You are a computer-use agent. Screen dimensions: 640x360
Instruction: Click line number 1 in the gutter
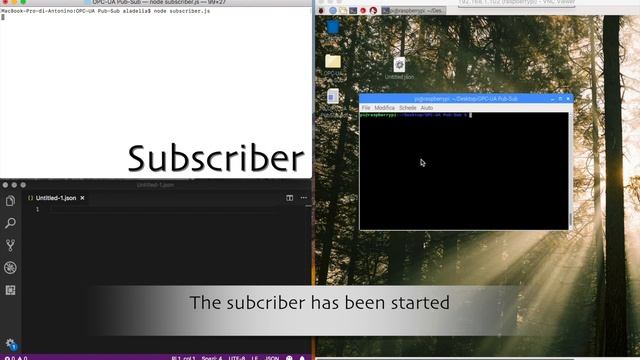[38, 209]
